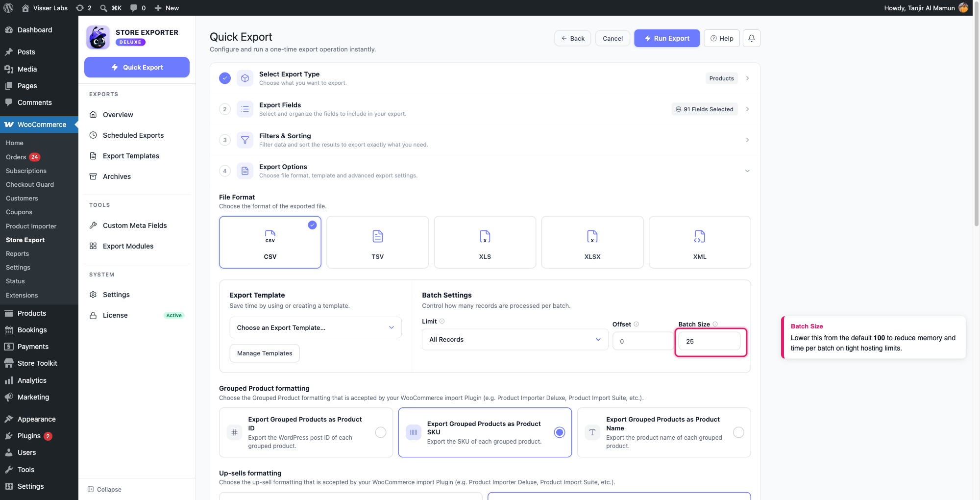Screen dimensions: 980x500
Task: Open Product Importer submenu item
Action: click(x=31, y=226)
